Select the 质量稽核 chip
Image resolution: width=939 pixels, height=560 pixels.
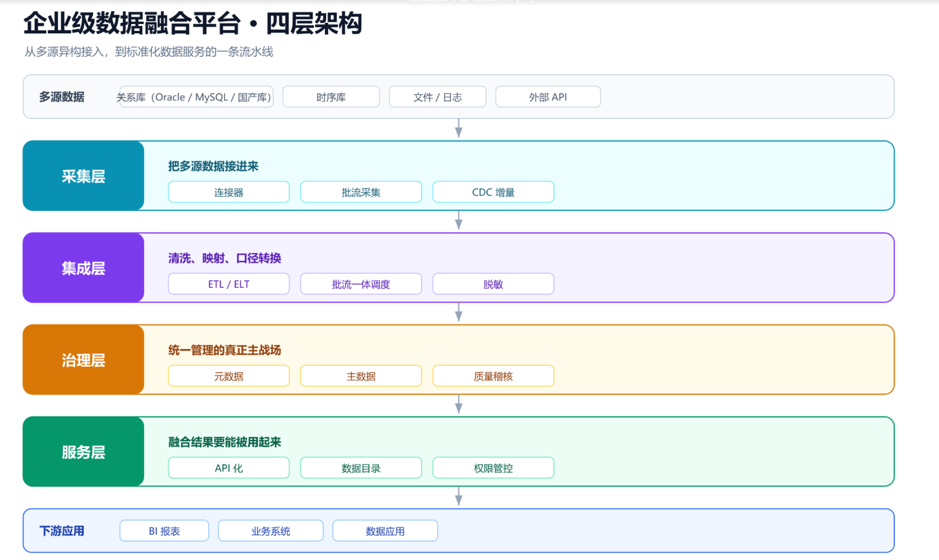[493, 376]
